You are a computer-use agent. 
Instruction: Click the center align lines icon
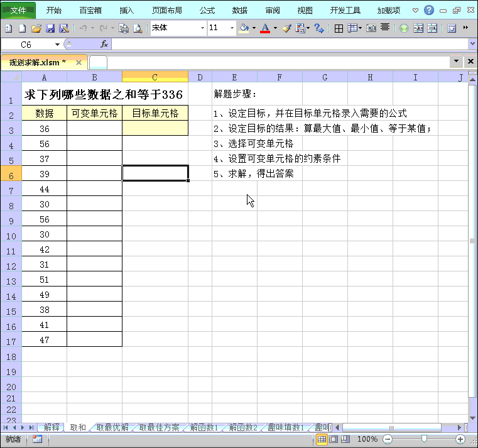(x=385, y=28)
